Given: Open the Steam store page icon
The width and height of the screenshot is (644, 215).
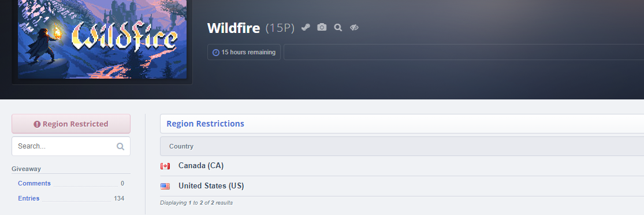Looking at the screenshot, I should 306,28.
